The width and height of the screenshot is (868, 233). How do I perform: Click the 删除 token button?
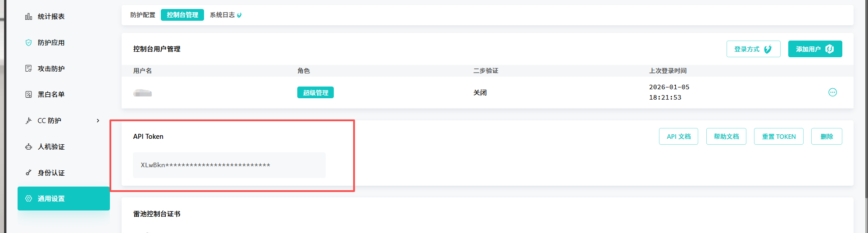point(827,137)
